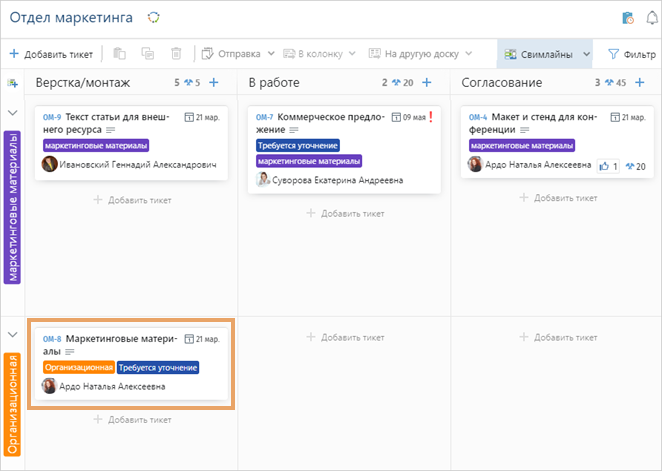Click the board status circle icon beside title
The height and width of the screenshot is (471, 662).
click(153, 18)
